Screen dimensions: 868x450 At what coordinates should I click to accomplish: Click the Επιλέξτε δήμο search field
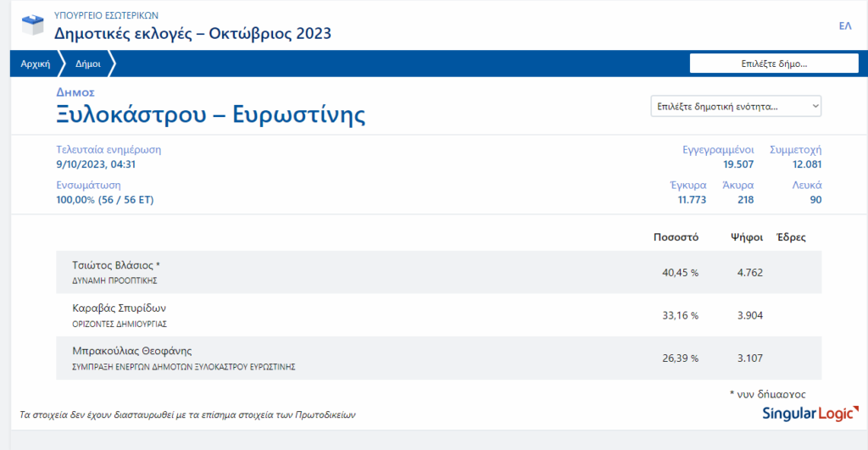[x=774, y=64]
